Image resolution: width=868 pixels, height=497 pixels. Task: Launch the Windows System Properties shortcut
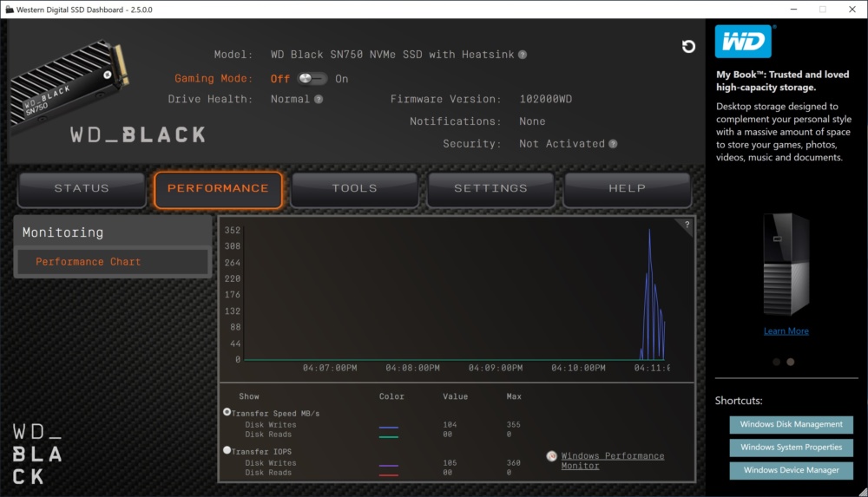coord(791,448)
